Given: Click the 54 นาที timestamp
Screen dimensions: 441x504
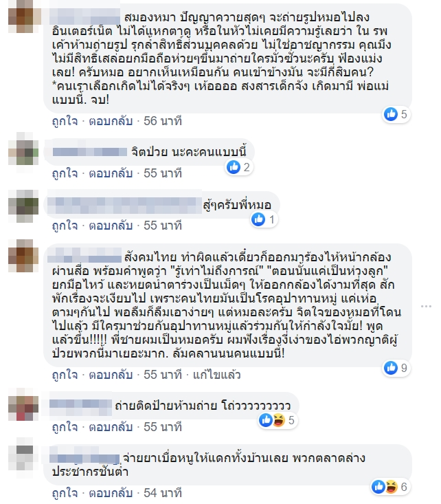Looking at the screenshot, I should (163, 493).
